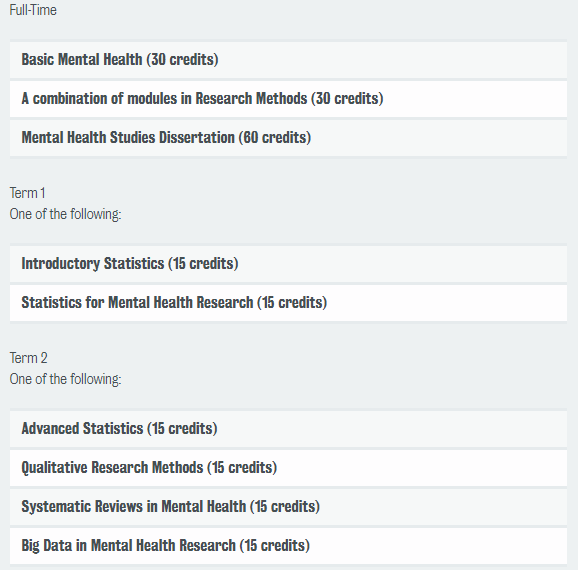Viewport: 578px width, 570px height.
Task: Select Statistics for Mental Health Research
Action: click(288, 303)
